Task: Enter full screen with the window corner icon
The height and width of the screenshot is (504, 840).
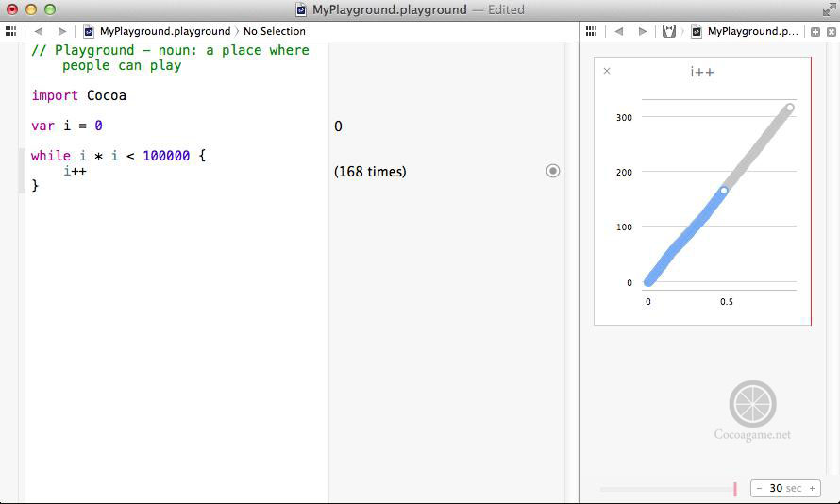Action: coord(828,9)
